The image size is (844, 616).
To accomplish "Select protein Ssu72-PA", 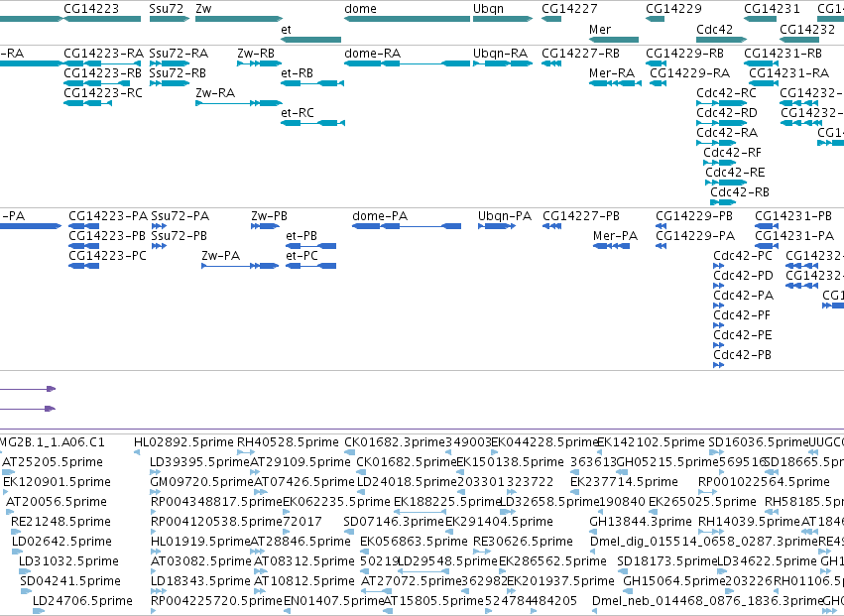I will point(159,226).
